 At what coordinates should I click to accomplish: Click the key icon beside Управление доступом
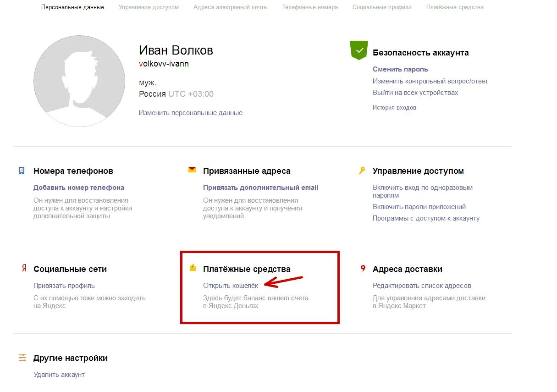pos(362,171)
